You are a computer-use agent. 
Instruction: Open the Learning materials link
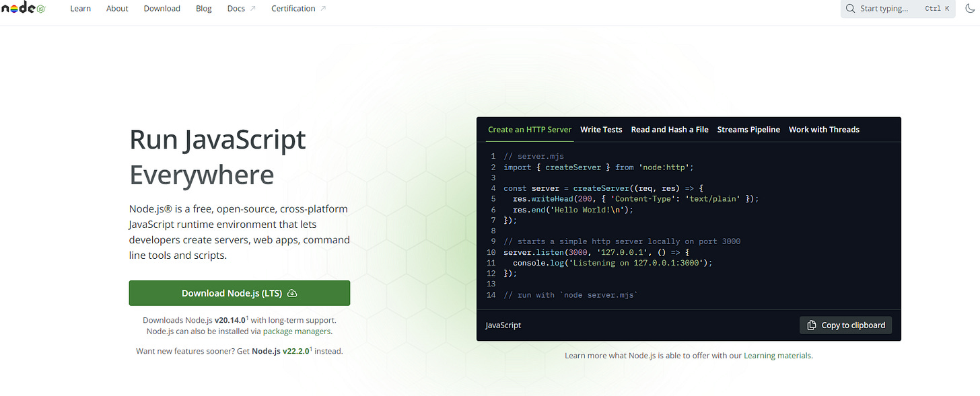tap(777, 356)
